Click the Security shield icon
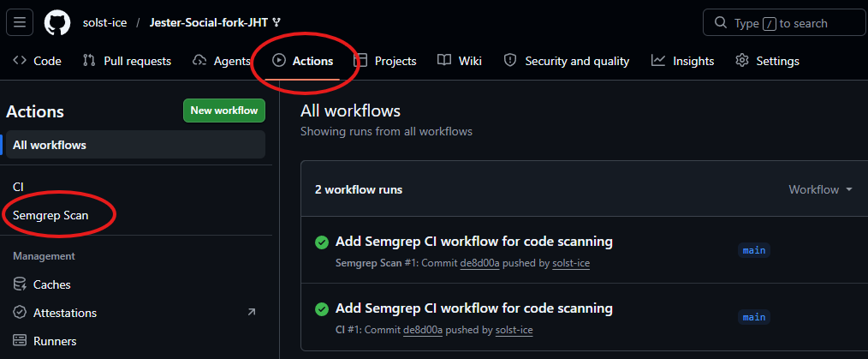 click(x=510, y=60)
